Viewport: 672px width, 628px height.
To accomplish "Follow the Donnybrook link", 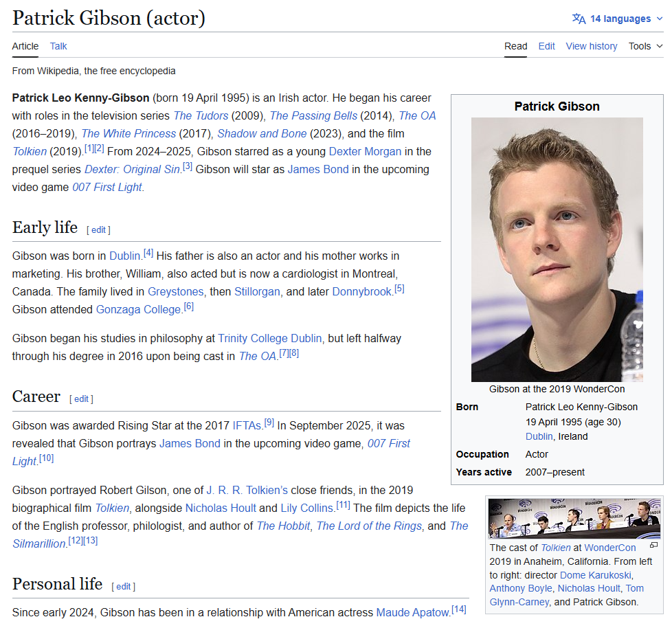I will pyautogui.click(x=361, y=292).
